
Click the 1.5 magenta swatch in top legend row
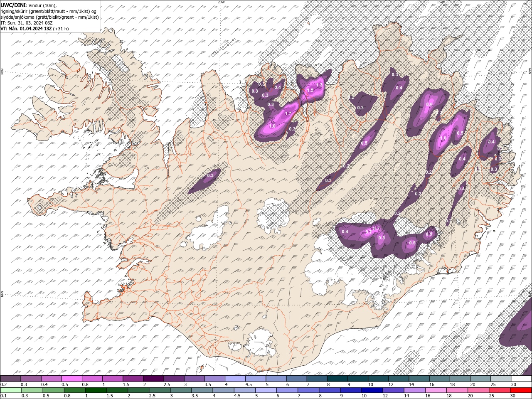click(133, 379)
